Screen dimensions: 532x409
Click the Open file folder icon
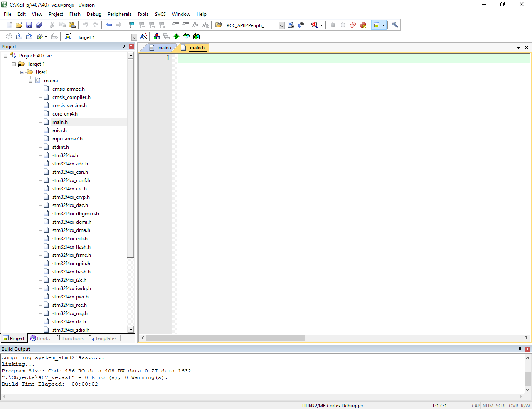tap(19, 25)
